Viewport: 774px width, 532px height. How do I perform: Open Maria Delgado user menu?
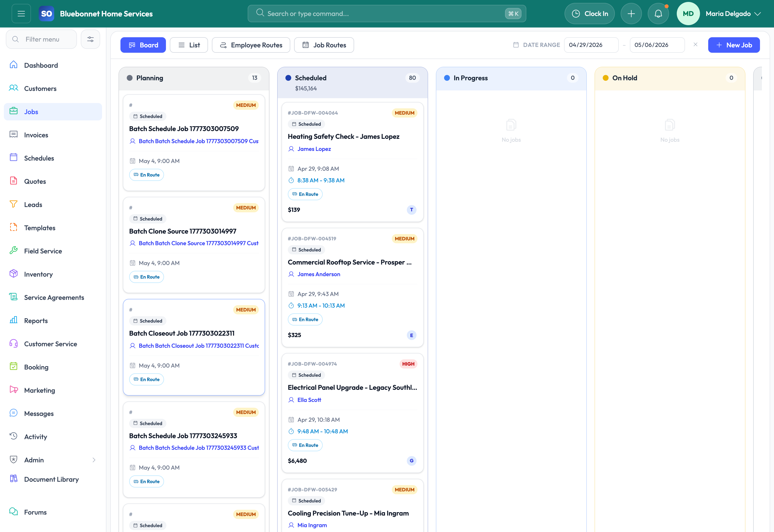click(719, 14)
